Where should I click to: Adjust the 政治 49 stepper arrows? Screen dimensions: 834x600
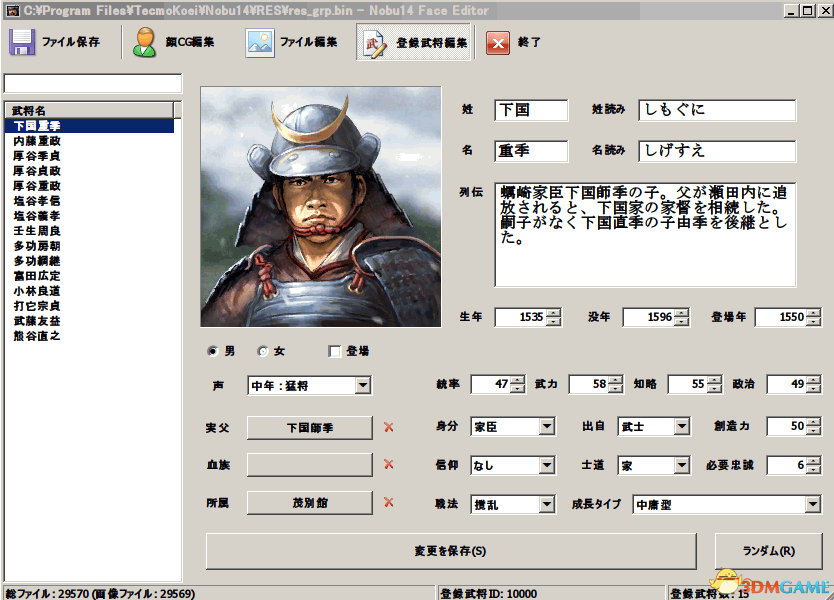(813, 384)
